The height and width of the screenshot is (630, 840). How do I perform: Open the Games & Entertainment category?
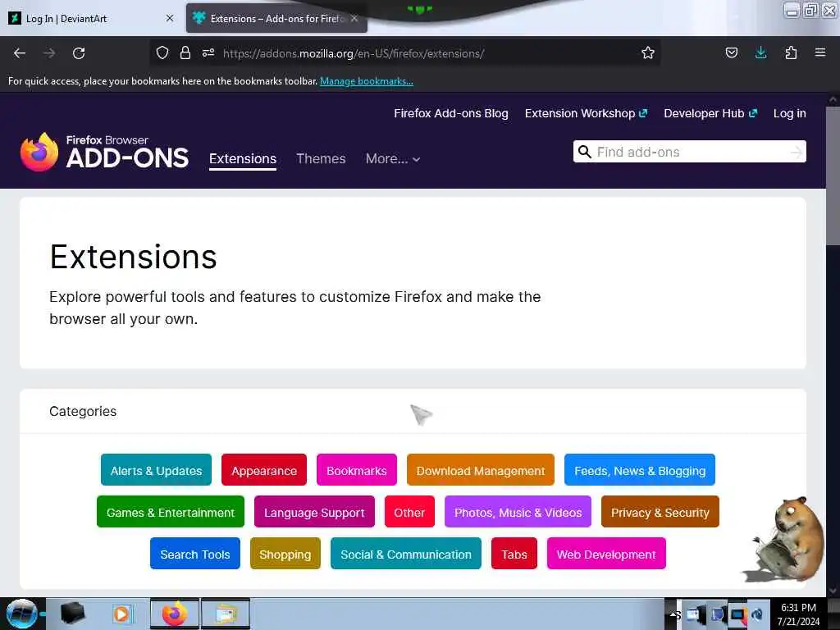pyautogui.click(x=171, y=512)
